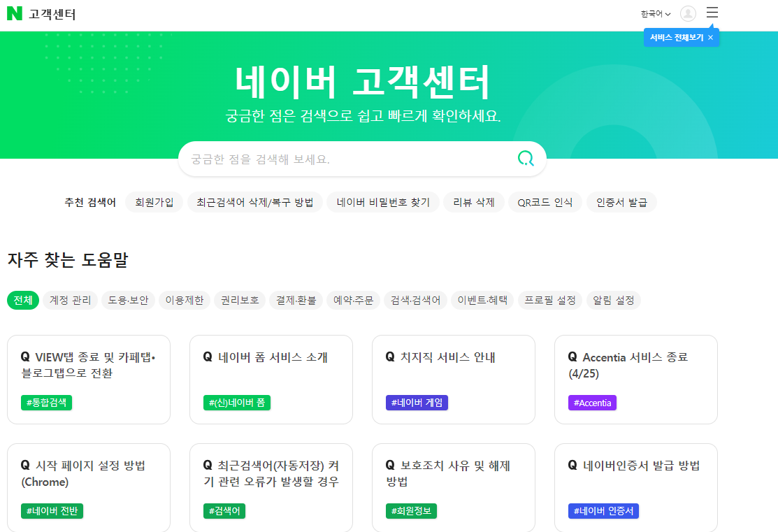
Task: Click the 추천 검색어 label
Action: coord(90,203)
